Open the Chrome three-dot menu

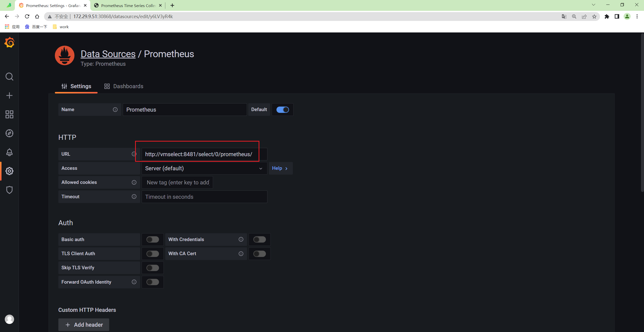click(637, 16)
